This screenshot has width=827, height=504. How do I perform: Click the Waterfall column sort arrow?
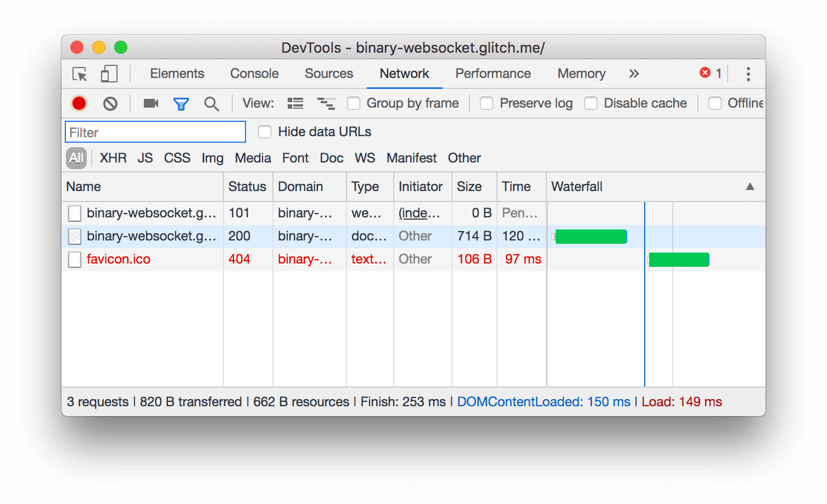pos(750,187)
